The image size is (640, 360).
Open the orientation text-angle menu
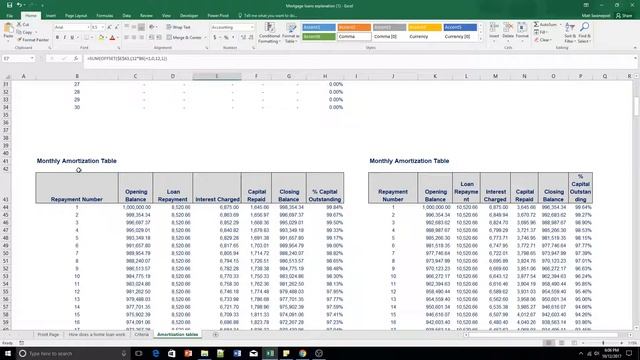[153, 27]
